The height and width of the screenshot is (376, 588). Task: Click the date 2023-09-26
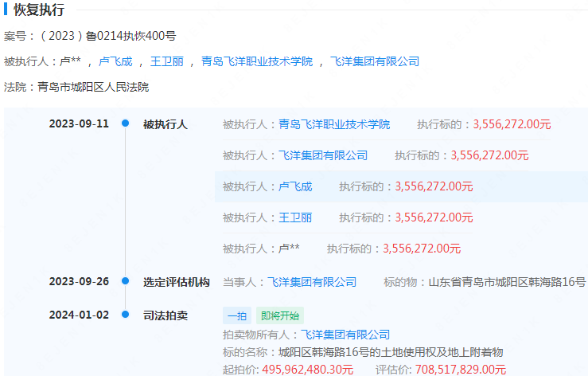[x=79, y=281]
